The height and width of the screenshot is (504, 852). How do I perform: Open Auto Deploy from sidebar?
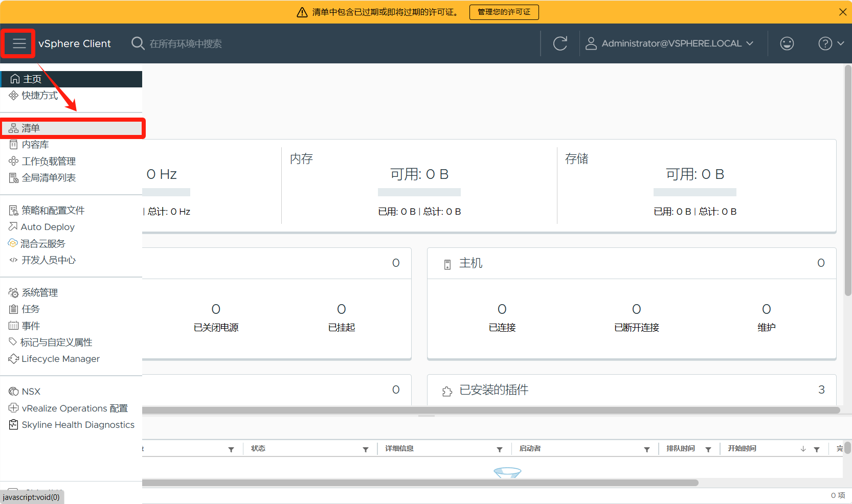coord(48,227)
